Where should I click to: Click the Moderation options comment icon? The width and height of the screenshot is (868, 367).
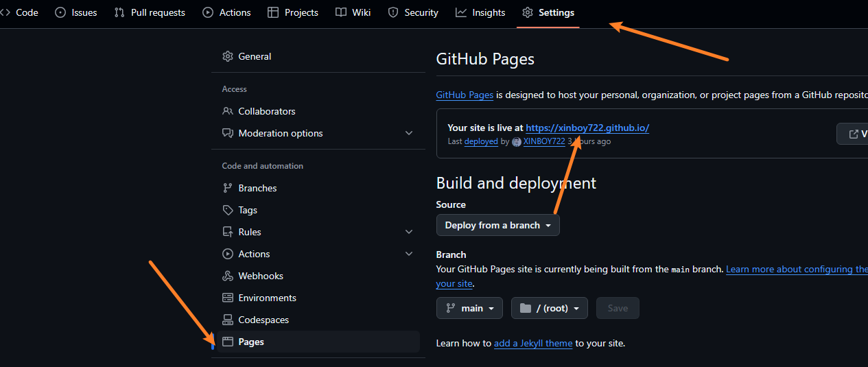point(228,133)
